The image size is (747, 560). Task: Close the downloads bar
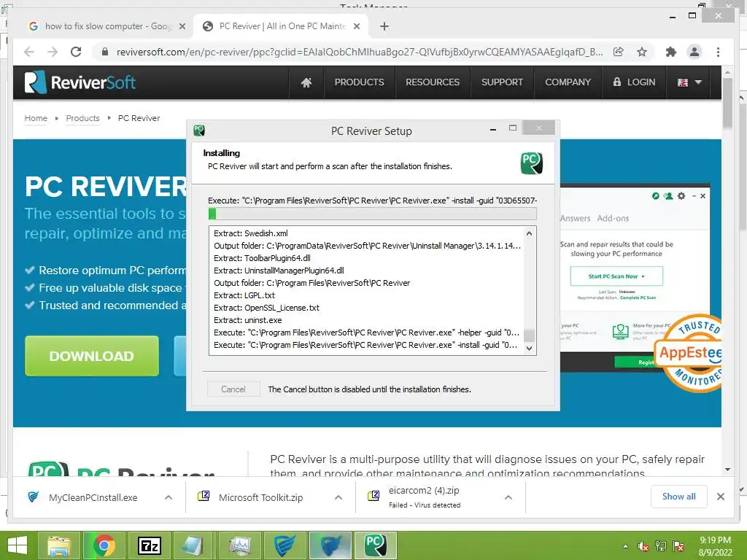720,497
